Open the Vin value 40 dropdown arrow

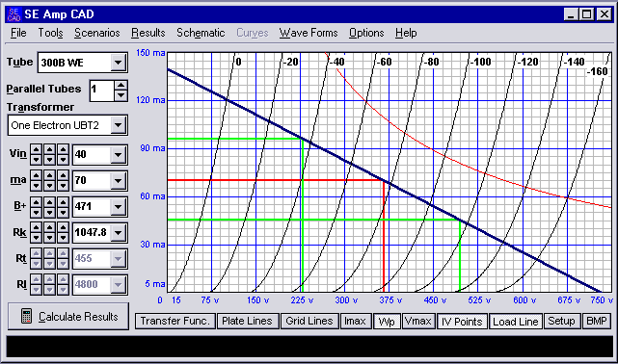click(118, 155)
